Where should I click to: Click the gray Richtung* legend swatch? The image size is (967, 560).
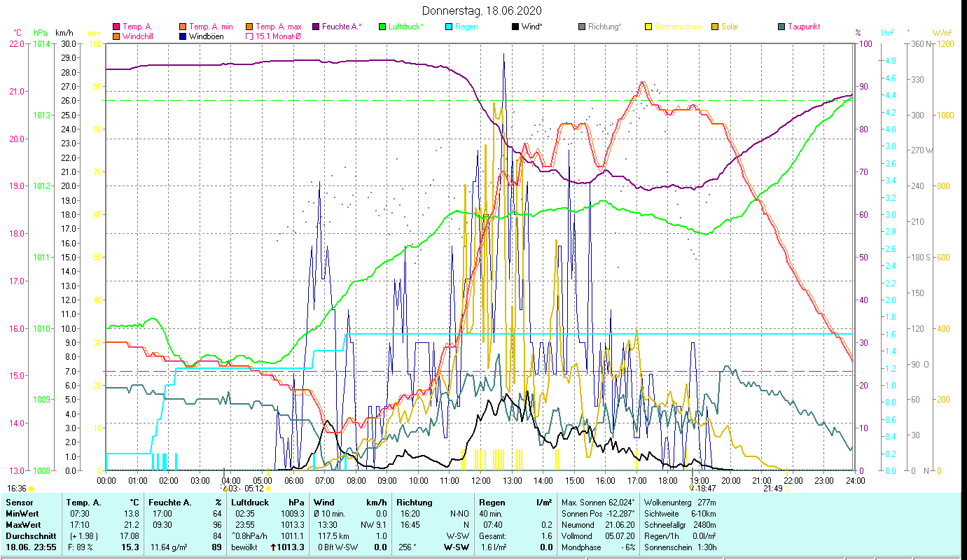(x=582, y=27)
